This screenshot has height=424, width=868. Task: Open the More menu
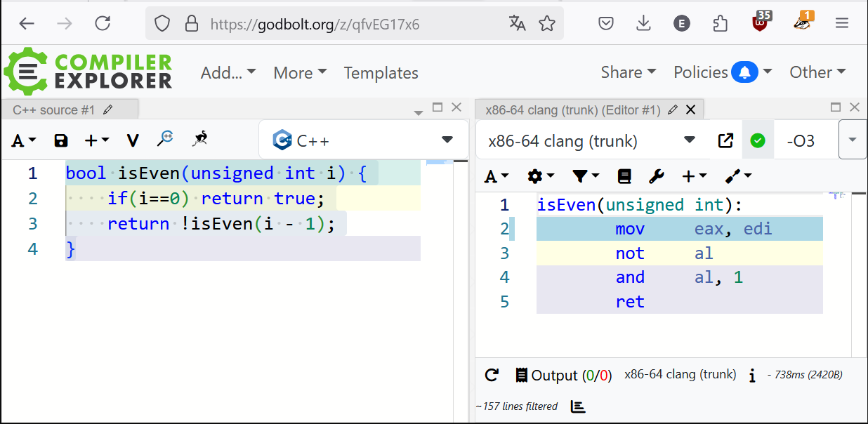pyautogui.click(x=300, y=72)
